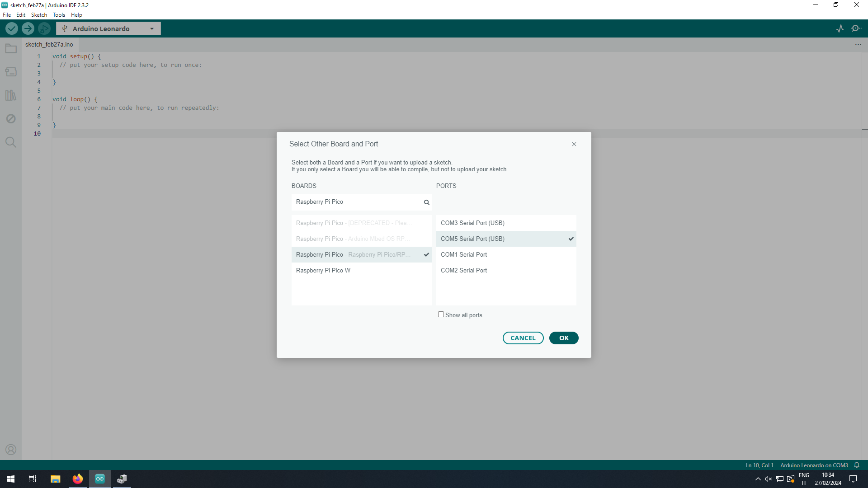Open the editor tab three-dots menu
The image size is (868, 488).
point(858,44)
